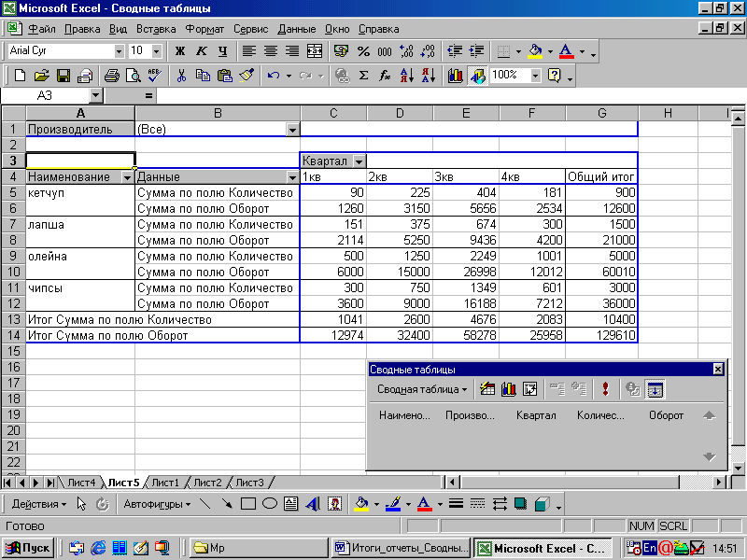747x560 pixels.
Task: Open the Данные menu
Action: 296,29
